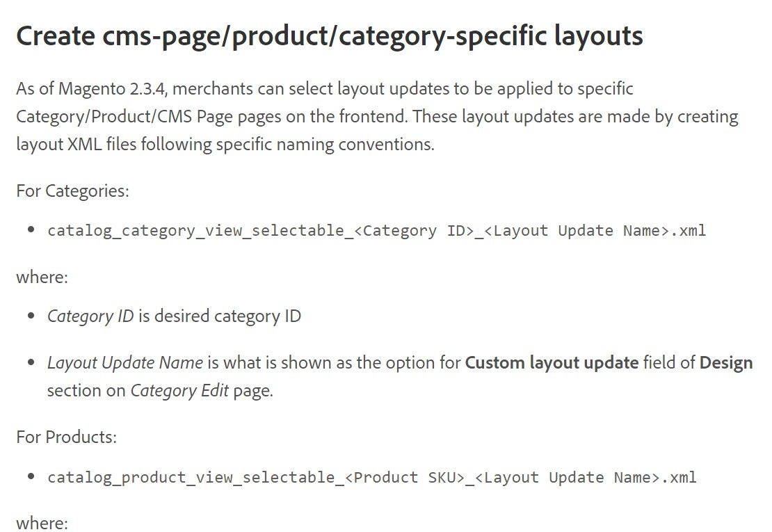Click the 'For Products:' label
The image size is (772, 532).
[66, 437]
